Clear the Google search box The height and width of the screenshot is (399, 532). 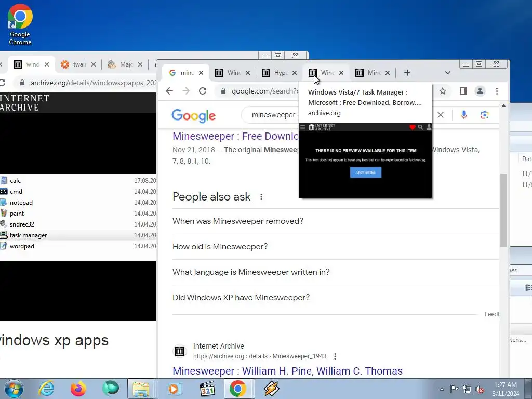pos(441,115)
